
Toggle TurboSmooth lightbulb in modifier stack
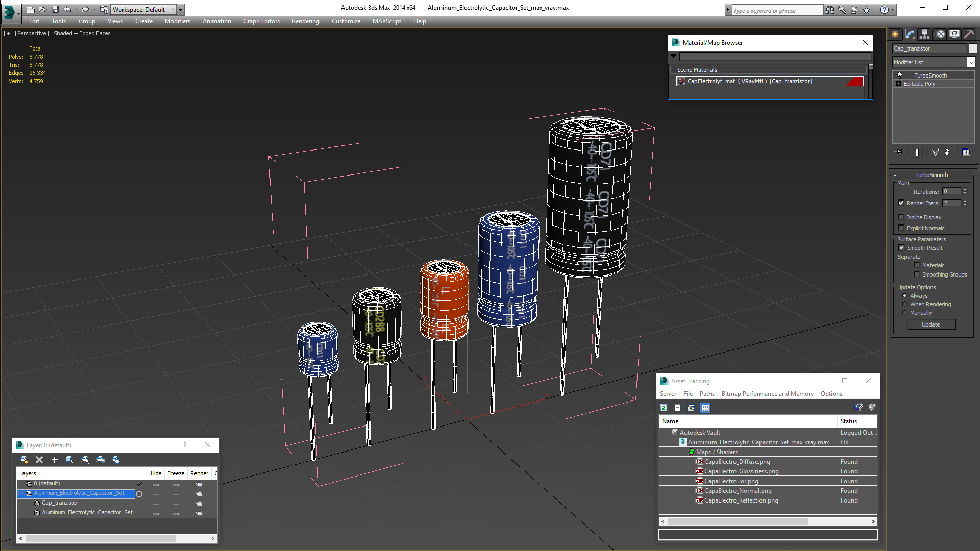click(x=900, y=75)
